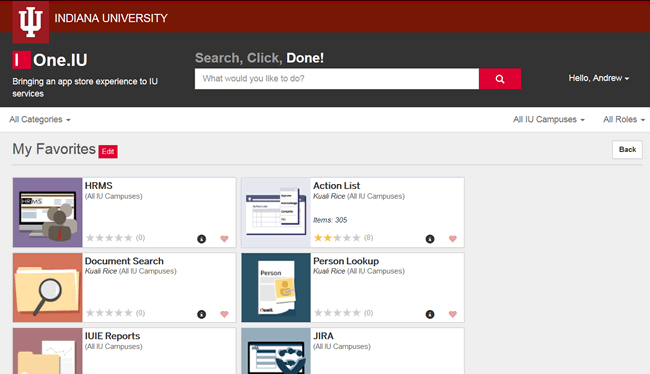Click the search input field
The image size is (650, 374).
click(337, 79)
